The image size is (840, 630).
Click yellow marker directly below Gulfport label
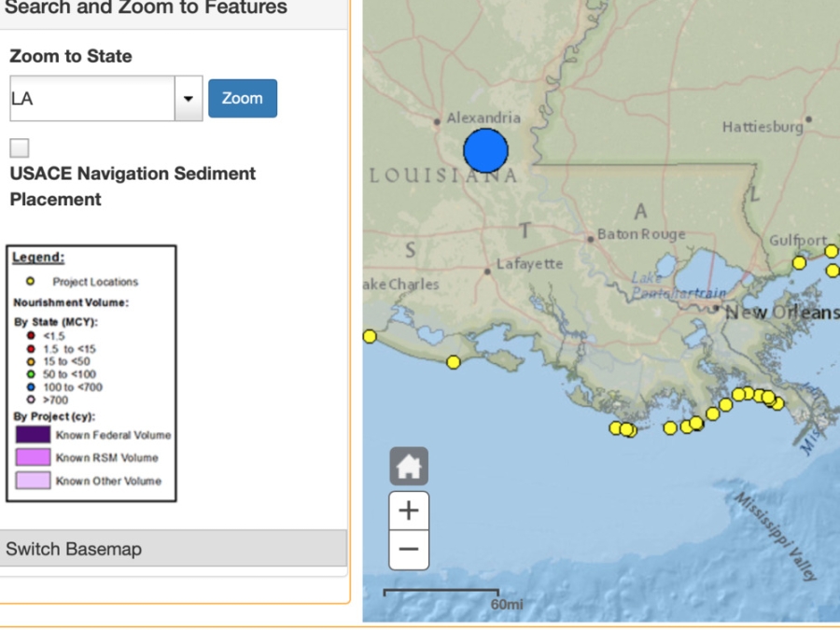pyautogui.click(x=799, y=262)
